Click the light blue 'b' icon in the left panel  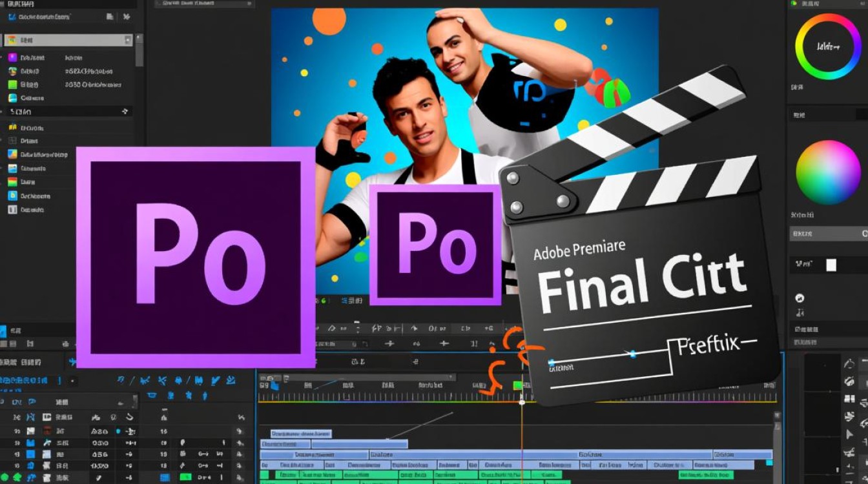click(x=12, y=196)
